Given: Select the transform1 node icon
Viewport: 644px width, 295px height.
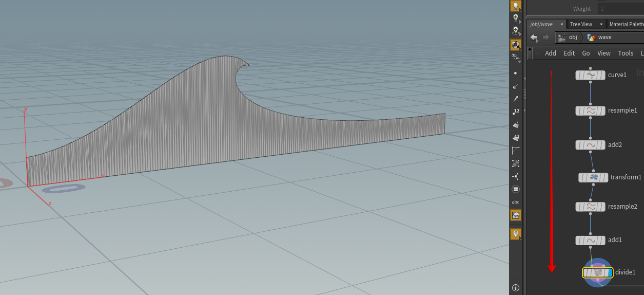Looking at the screenshot, I should 593,177.
